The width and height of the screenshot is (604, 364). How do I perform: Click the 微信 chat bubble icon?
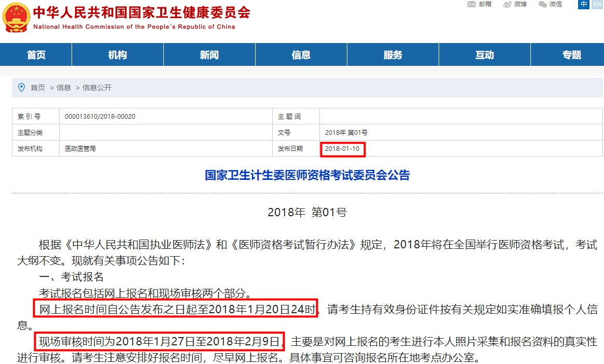tap(543, 4)
